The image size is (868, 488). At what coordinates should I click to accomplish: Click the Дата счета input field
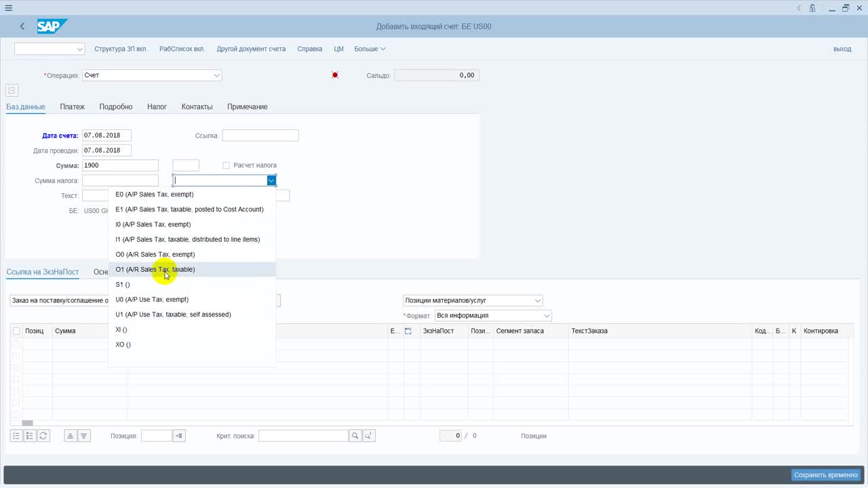coord(106,136)
